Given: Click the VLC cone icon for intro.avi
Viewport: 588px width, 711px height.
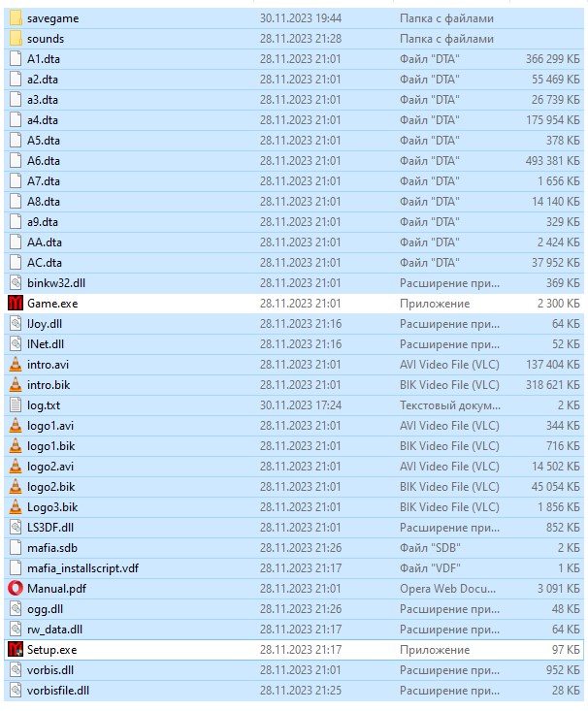Looking at the screenshot, I should click(16, 364).
